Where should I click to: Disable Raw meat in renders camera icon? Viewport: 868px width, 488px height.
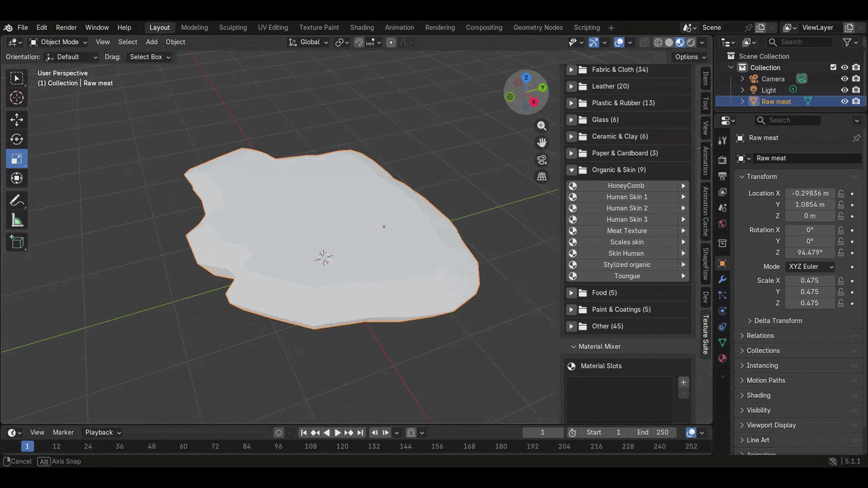pyautogui.click(x=856, y=101)
